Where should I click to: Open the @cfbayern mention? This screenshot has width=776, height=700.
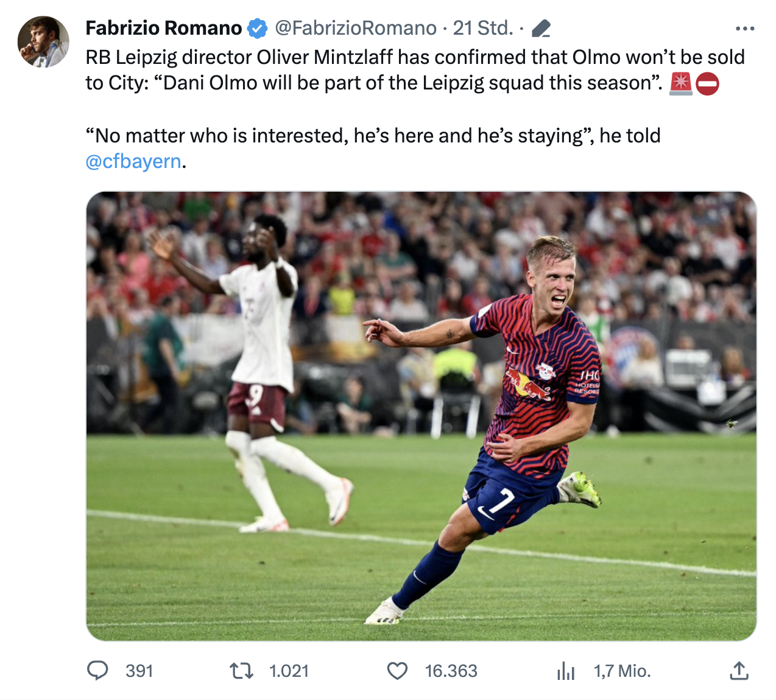coord(133,161)
